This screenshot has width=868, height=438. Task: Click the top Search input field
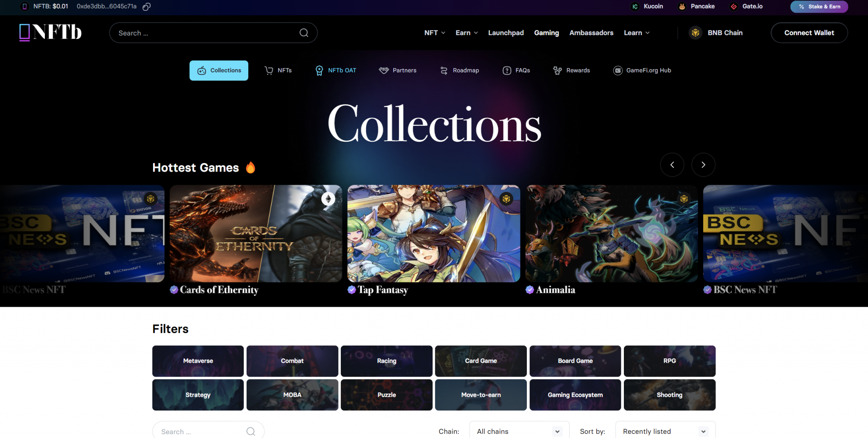pyautogui.click(x=213, y=33)
